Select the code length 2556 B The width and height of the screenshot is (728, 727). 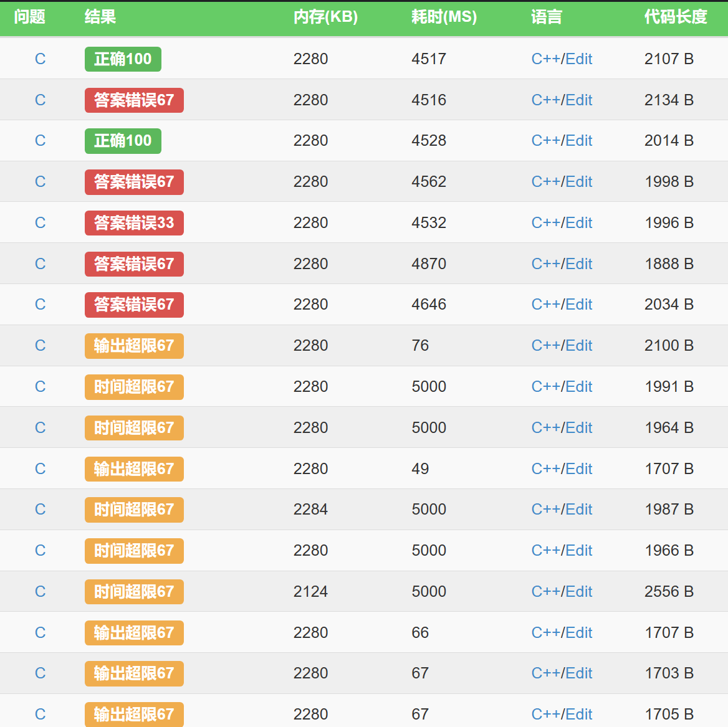tap(669, 592)
